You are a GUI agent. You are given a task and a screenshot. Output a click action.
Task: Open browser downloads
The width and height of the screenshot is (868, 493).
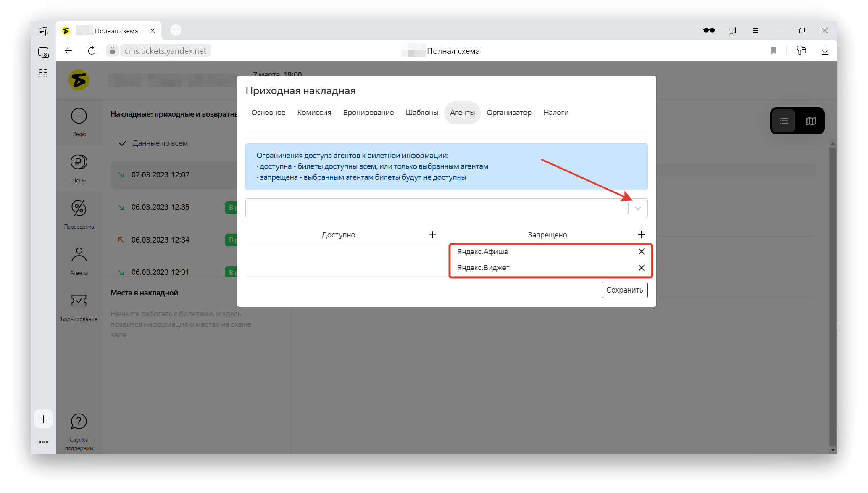825,51
